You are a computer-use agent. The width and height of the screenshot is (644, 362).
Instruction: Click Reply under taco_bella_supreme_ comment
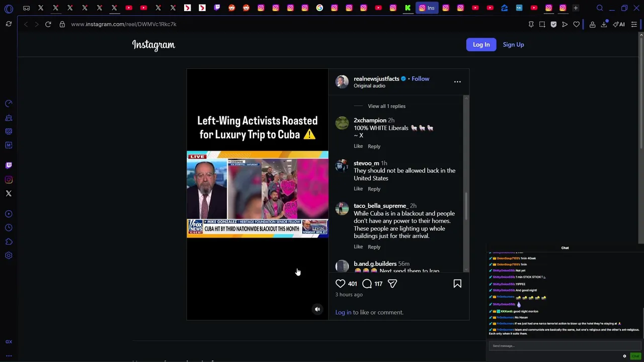(x=374, y=247)
